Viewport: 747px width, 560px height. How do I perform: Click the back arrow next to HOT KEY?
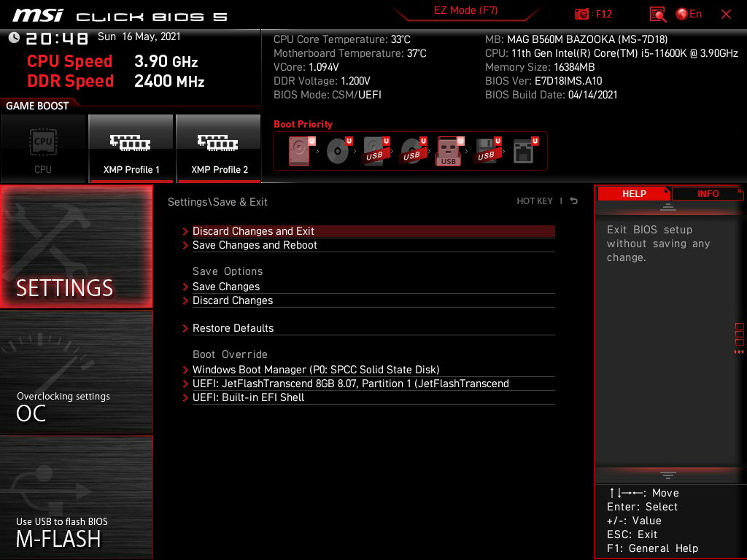(574, 201)
